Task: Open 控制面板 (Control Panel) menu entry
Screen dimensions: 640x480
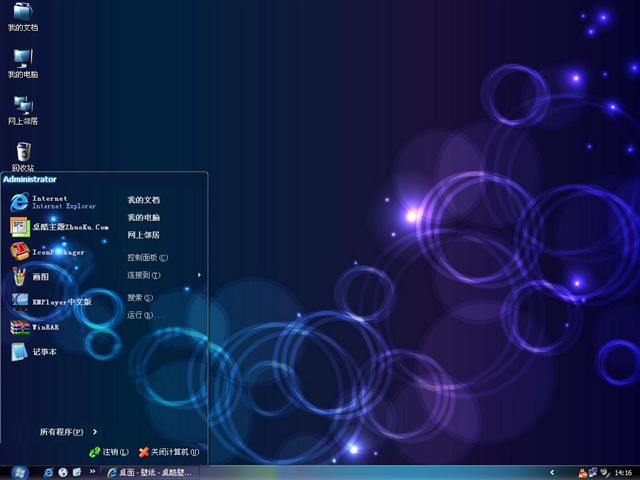Action: pyautogui.click(x=147, y=257)
